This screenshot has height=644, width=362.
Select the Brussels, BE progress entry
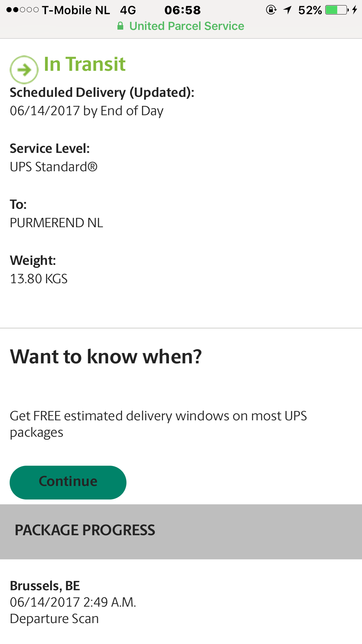click(x=45, y=586)
